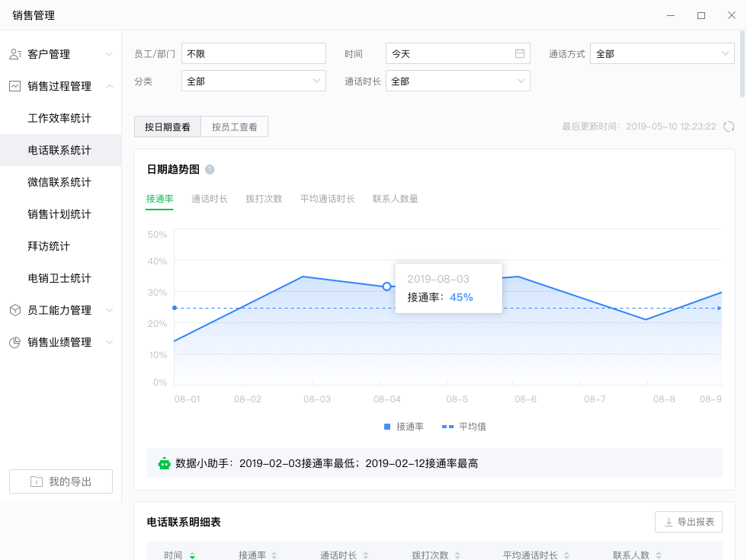Open the 分类 dropdown
The width and height of the screenshot is (747, 560).
(253, 80)
